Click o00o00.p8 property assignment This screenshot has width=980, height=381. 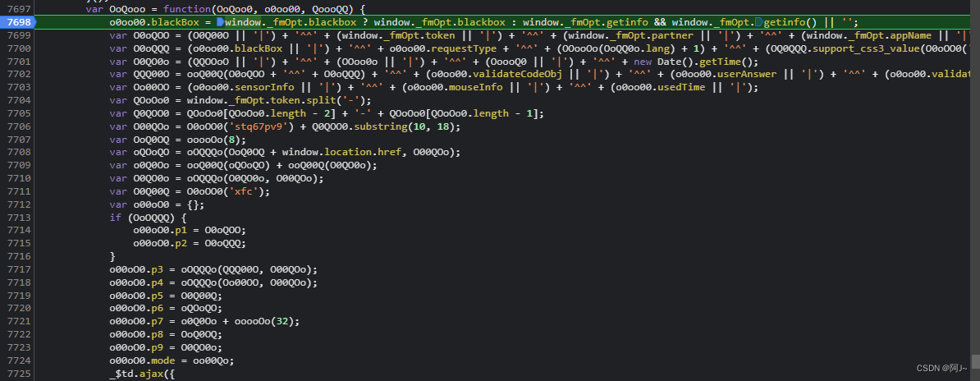click(166, 335)
